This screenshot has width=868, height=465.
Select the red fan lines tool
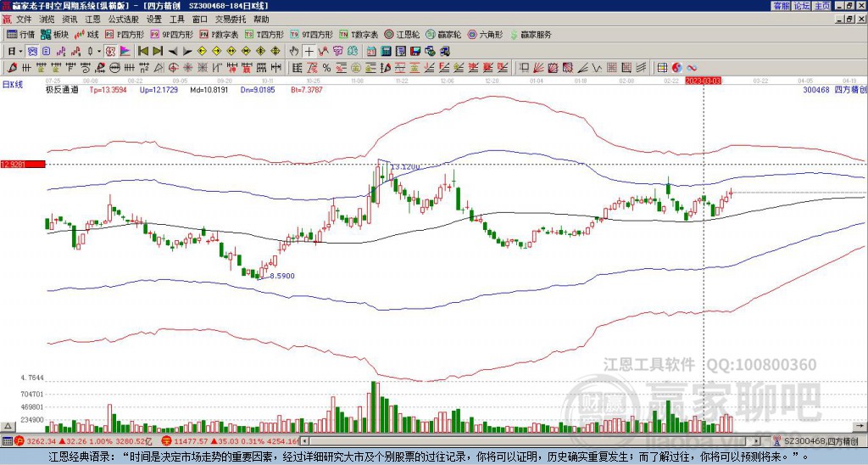click(538, 68)
